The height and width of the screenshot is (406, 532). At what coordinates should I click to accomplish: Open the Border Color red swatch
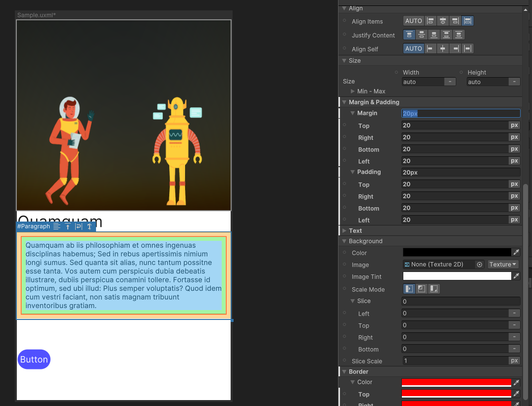[456, 383]
